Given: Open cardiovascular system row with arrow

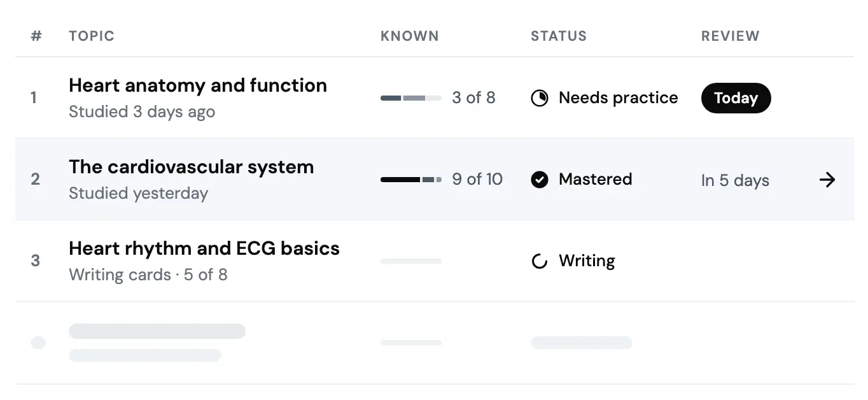Looking at the screenshot, I should point(827,180).
